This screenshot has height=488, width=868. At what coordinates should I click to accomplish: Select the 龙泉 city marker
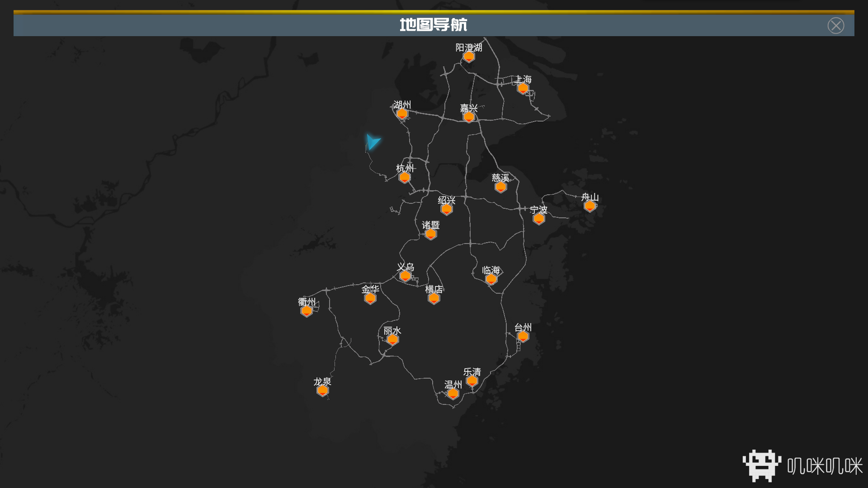[x=322, y=390]
